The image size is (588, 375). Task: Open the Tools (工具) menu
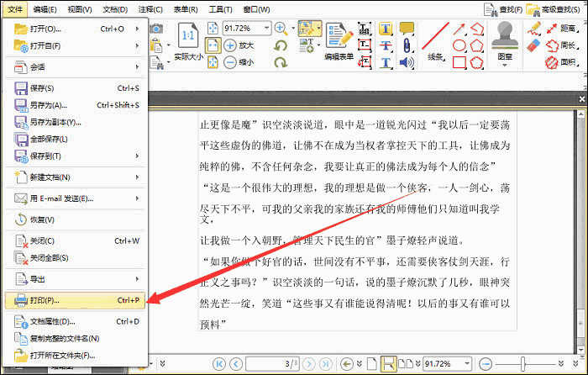220,9
